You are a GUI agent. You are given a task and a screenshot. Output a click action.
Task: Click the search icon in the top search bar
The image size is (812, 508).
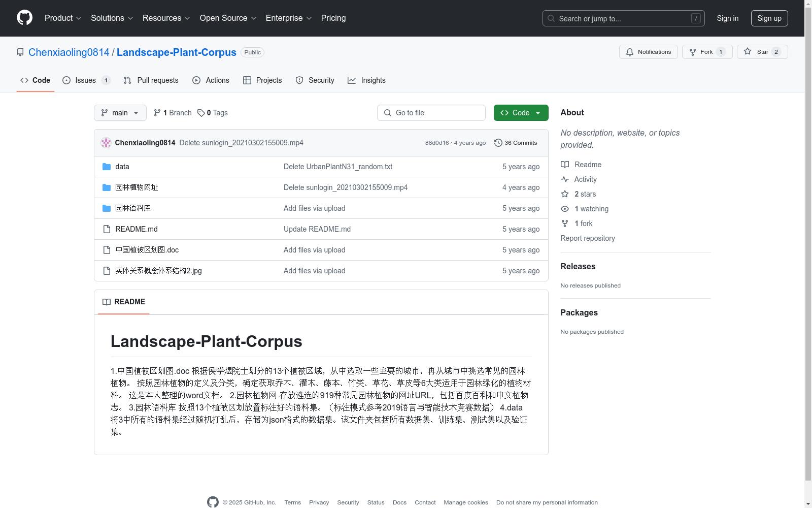(x=551, y=18)
